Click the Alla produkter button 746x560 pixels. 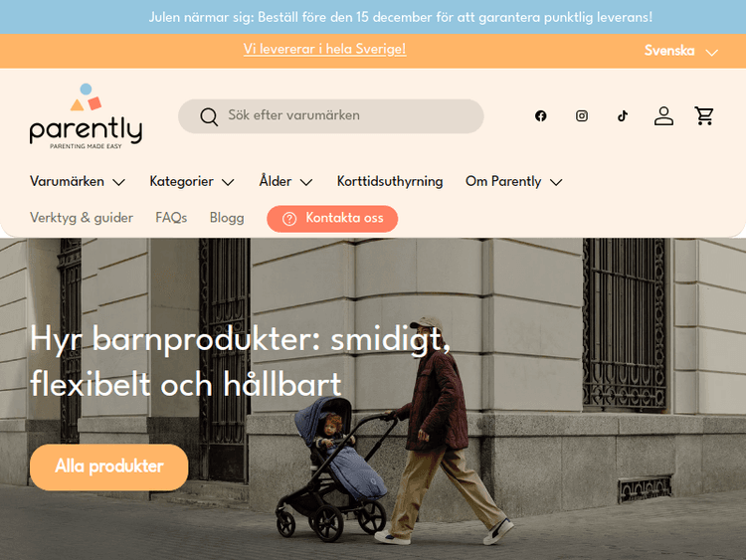point(109,467)
